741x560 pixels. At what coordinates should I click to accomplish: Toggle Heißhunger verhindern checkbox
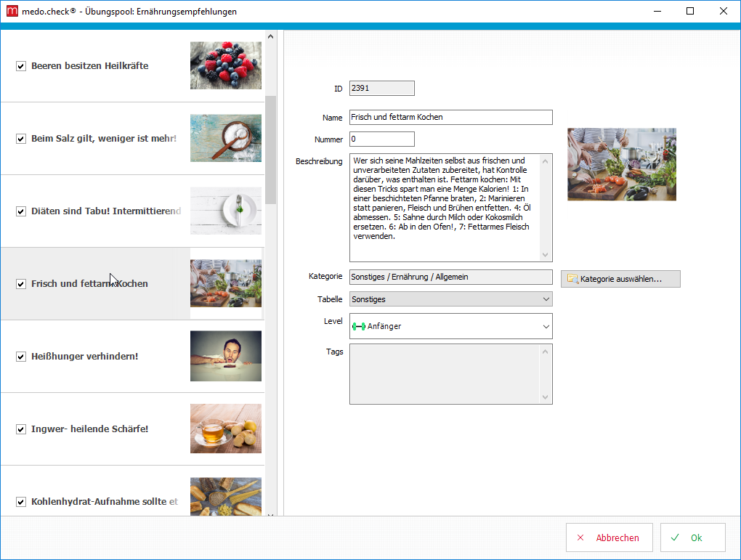click(x=21, y=357)
